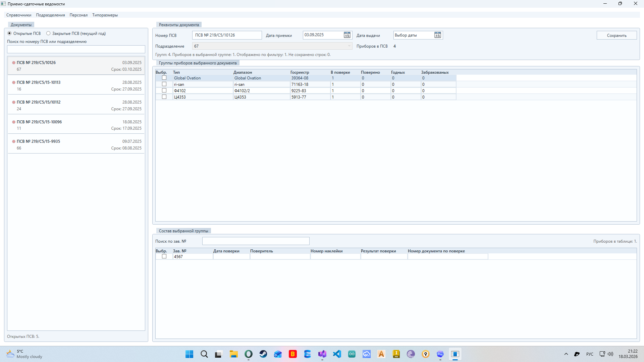Open Steam from the taskbar
The width and height of the screenshot is (644, 362).
tap(263, 354)
